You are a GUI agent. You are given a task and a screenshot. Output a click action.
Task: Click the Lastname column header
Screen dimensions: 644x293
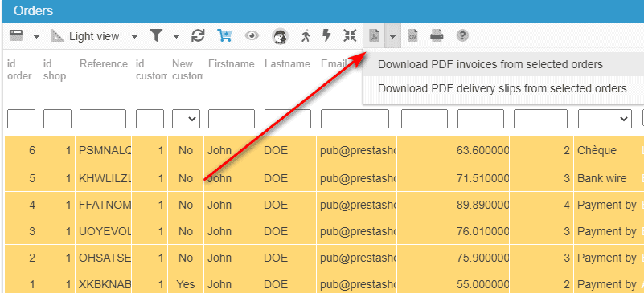(x=287, y=64)
